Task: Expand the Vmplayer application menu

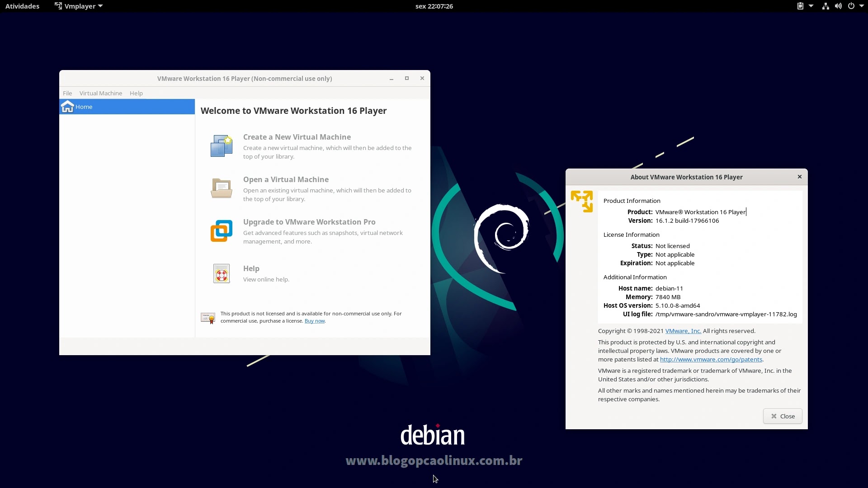Action: click(79, 6)
